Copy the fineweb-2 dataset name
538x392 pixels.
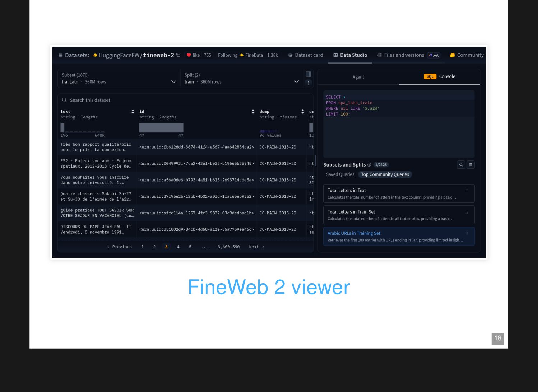pos(178,55)
